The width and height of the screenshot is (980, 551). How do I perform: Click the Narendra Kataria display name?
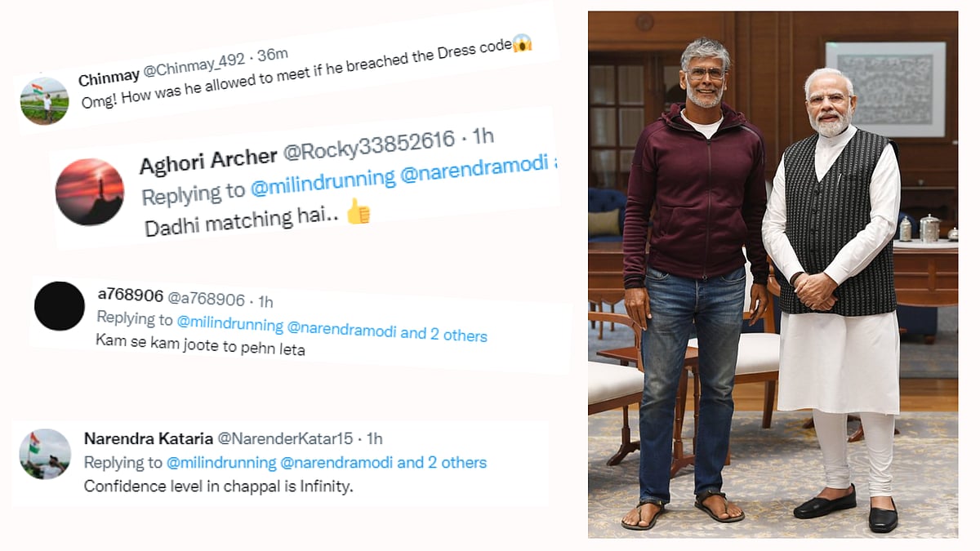pos(142,438)
